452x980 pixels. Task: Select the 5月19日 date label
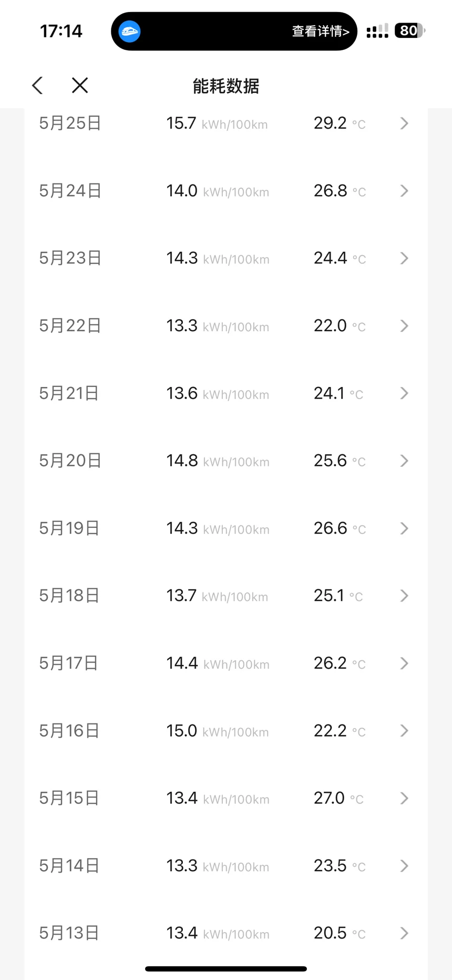pos(69,528)
